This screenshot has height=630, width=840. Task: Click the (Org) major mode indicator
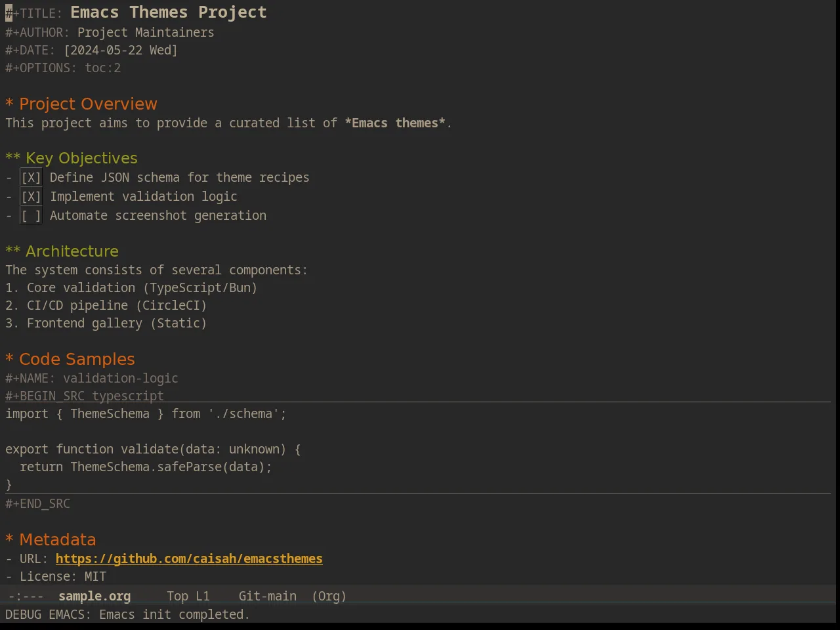point(329,596)
